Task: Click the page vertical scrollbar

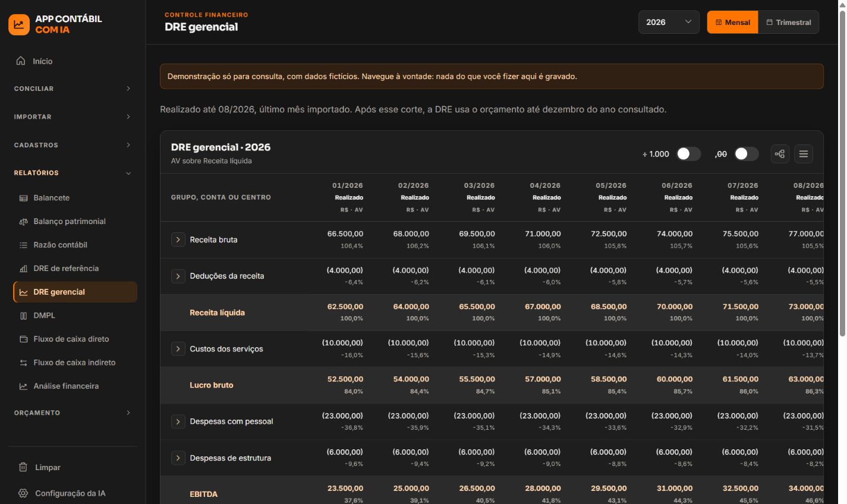Action: (x=842, y=172)
